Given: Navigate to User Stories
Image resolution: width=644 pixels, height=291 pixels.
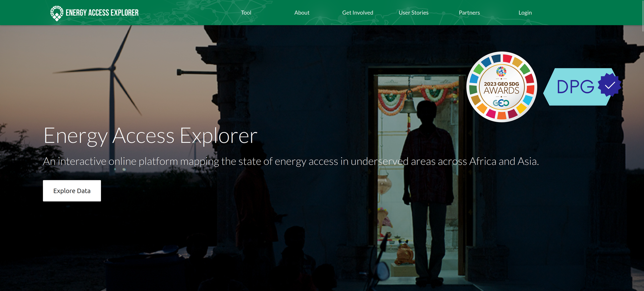Looking at the screenshot, I should [413, 13].
